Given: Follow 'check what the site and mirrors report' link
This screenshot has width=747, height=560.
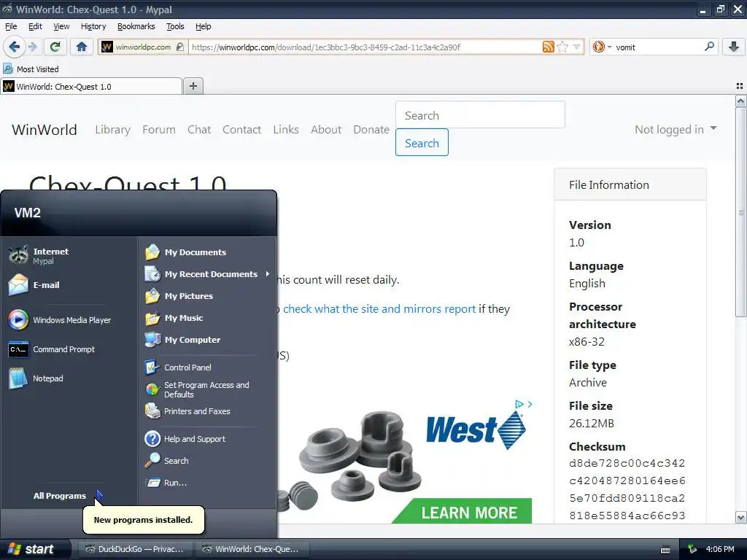Looking at the screenshot, I should (379, 309).
